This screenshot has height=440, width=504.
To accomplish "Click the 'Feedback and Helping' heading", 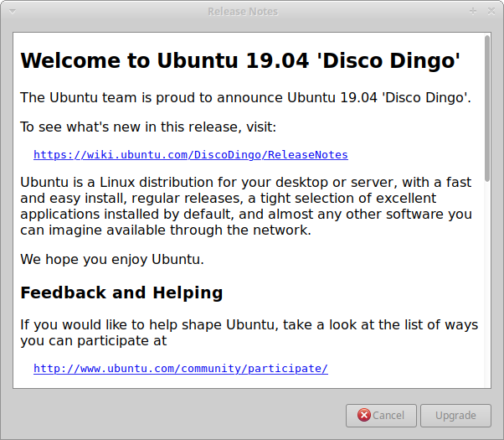I will (x=121, y=292).
